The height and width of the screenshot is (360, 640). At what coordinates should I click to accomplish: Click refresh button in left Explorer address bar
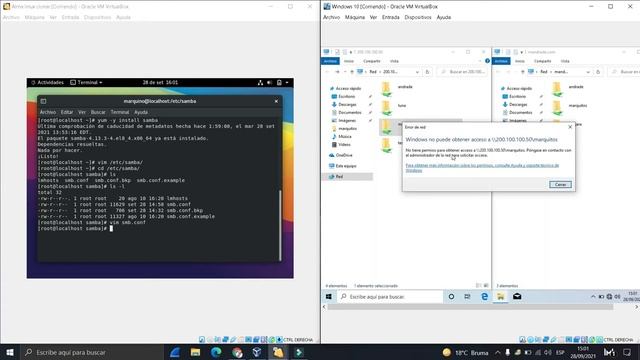pos(427,72)
